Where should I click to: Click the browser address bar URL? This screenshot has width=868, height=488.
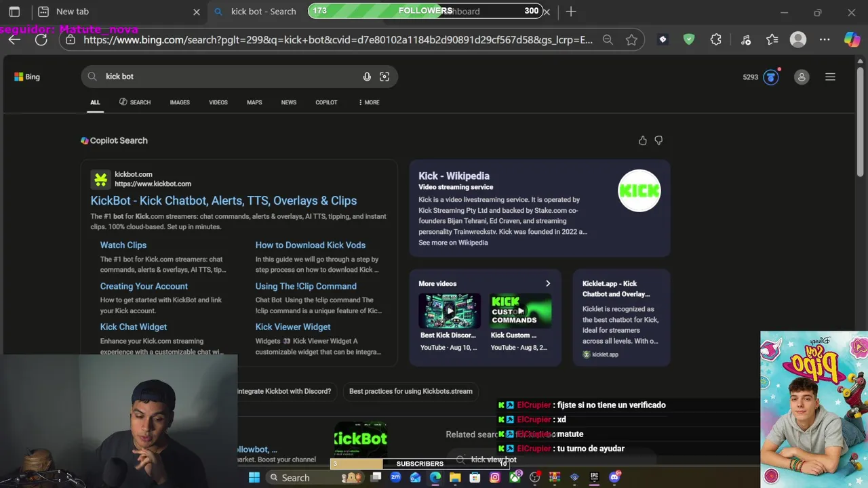pyautogui.click(x=338, y=40)
